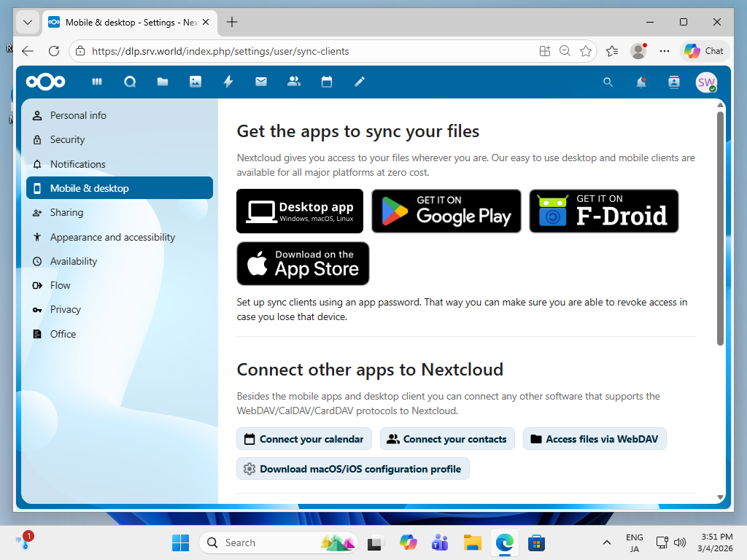This screenshot has height=560, width=747.
Task: Click the split screen icon in address bar
Action: pyautogui.click(x=544, y=51)
